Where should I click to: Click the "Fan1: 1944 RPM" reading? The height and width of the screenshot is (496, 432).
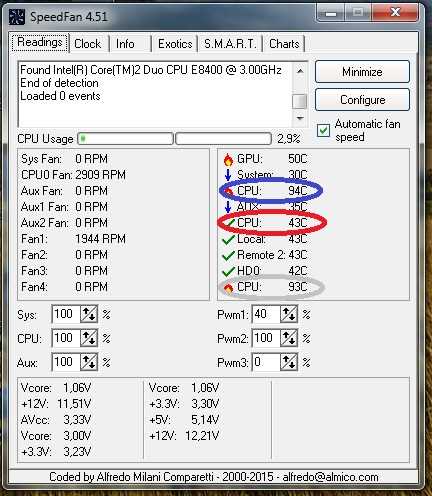(x=73, y=239)
